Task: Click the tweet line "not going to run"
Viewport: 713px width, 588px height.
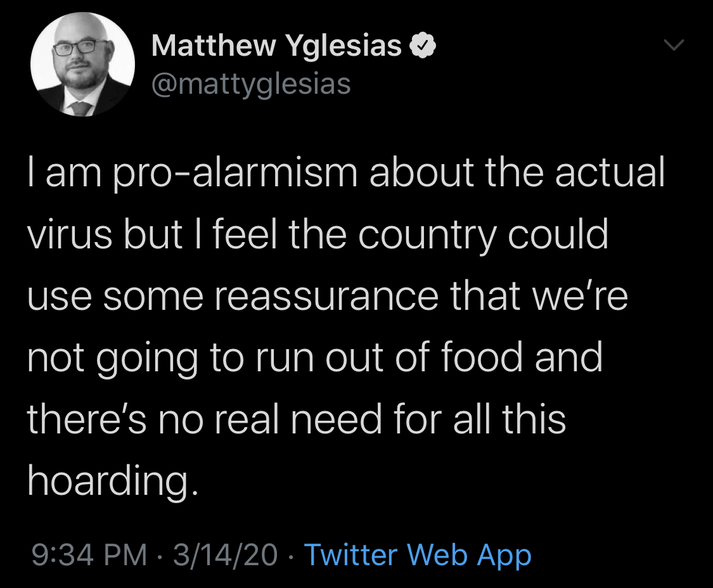Action: (314, 357)
